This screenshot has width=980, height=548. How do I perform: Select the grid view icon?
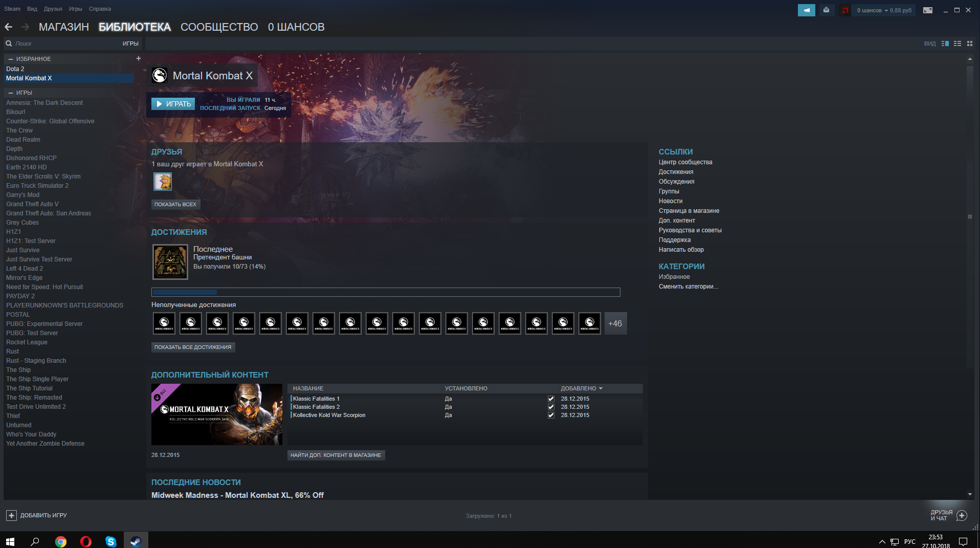pyautogui.click(x=970, y=43)
